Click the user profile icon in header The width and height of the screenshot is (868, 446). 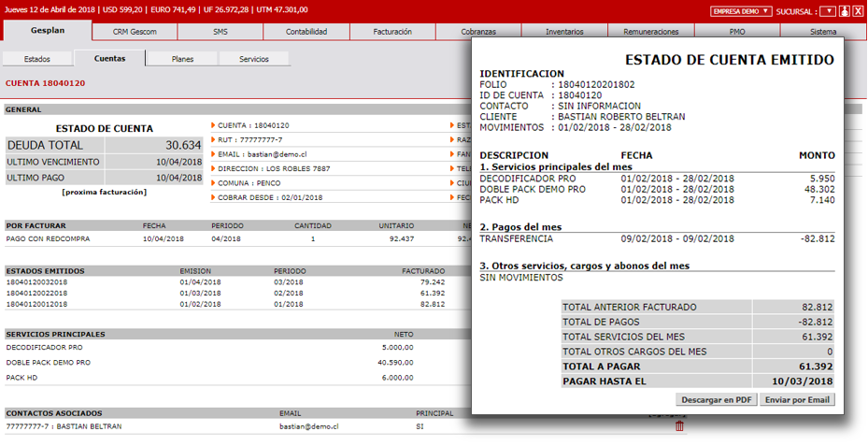844,11
